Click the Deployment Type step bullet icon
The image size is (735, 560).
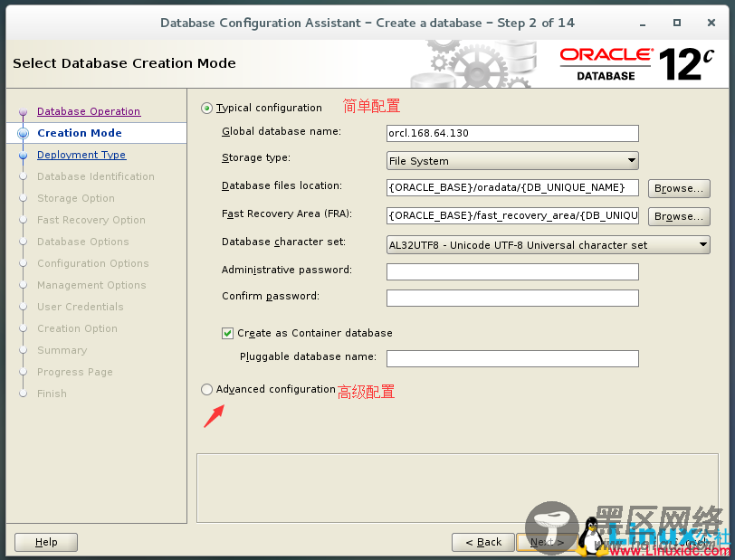23,155
